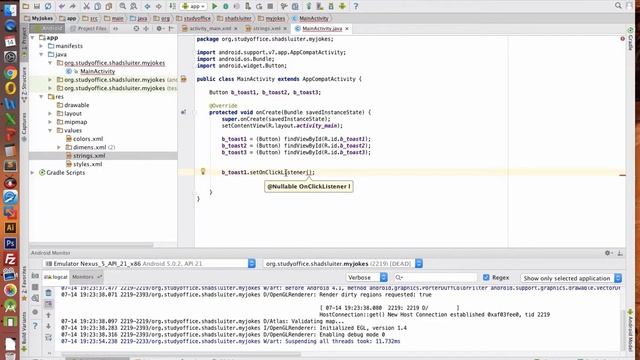Click the Clear logcat trash icon

pyautogui.click(x=48, y=292)
